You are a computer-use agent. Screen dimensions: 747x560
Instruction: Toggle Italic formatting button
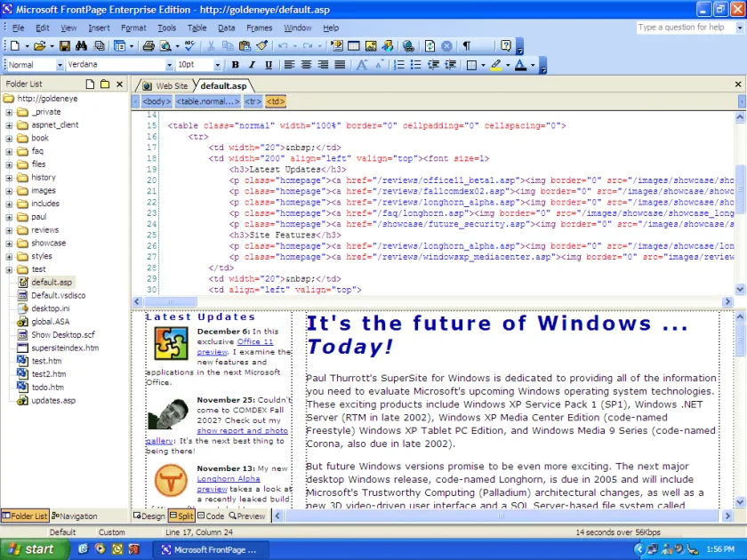coord(252,65)
